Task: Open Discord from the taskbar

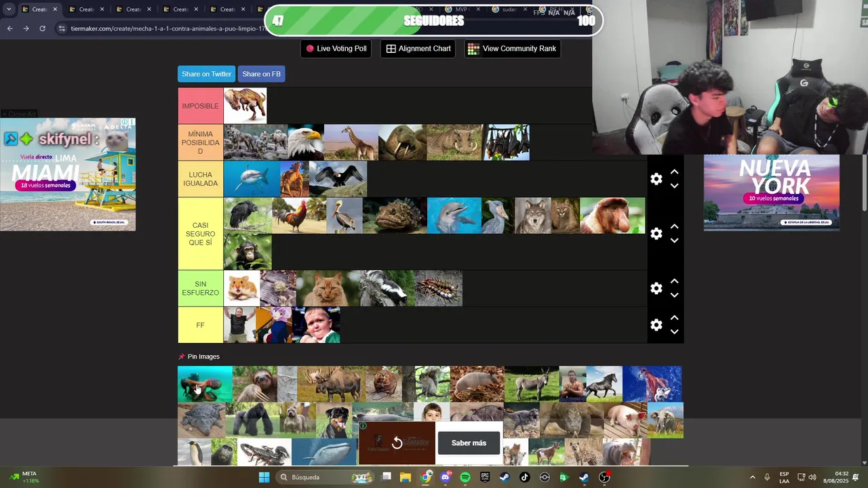Action: [x=446, y=477]
